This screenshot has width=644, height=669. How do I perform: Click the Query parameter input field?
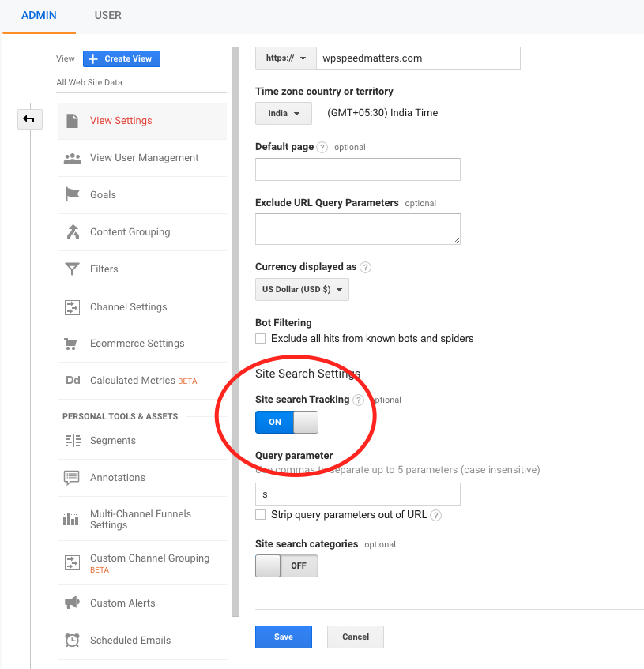click(x=357, y=494)
